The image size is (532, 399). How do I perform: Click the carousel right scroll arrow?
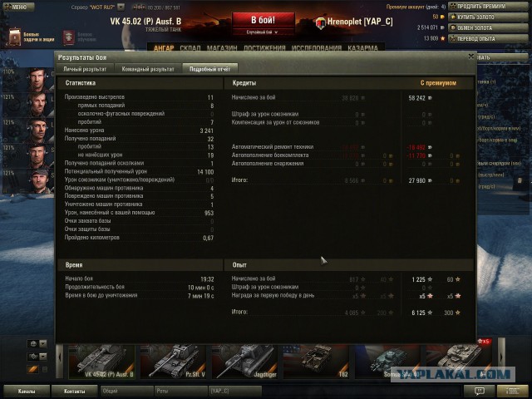(501, 358)
